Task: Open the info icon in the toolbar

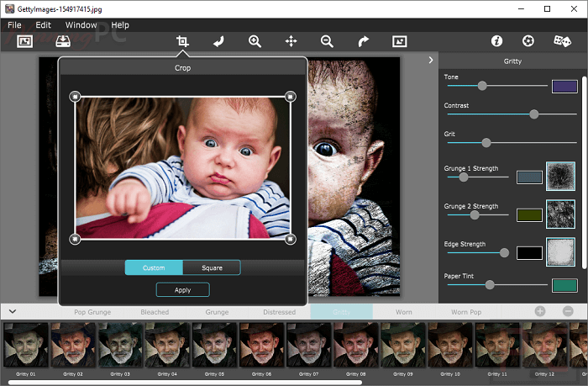Action: [x=496, y=41]
